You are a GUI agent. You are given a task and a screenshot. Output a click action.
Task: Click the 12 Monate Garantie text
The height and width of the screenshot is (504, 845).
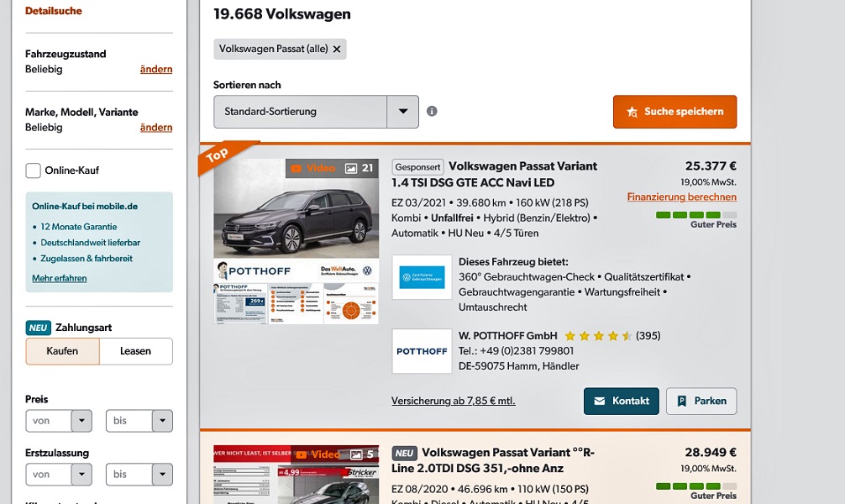point(79,227)
